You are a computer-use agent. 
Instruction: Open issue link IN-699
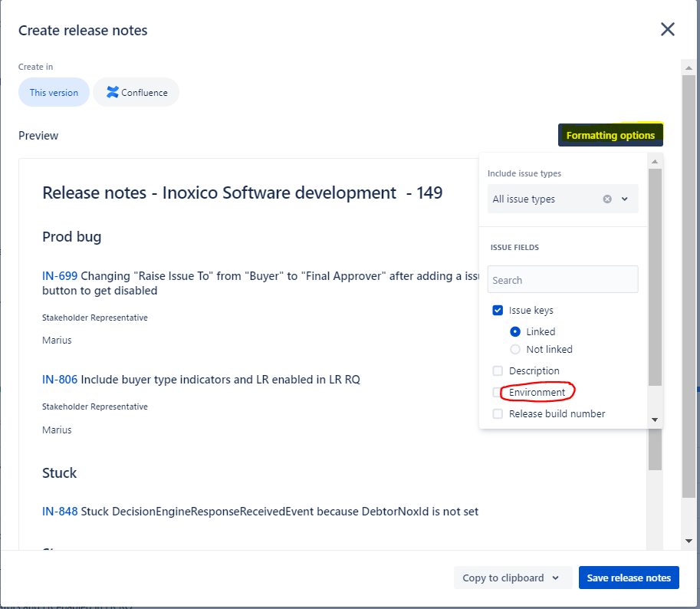pyautogui.click(x=60, y=276)
